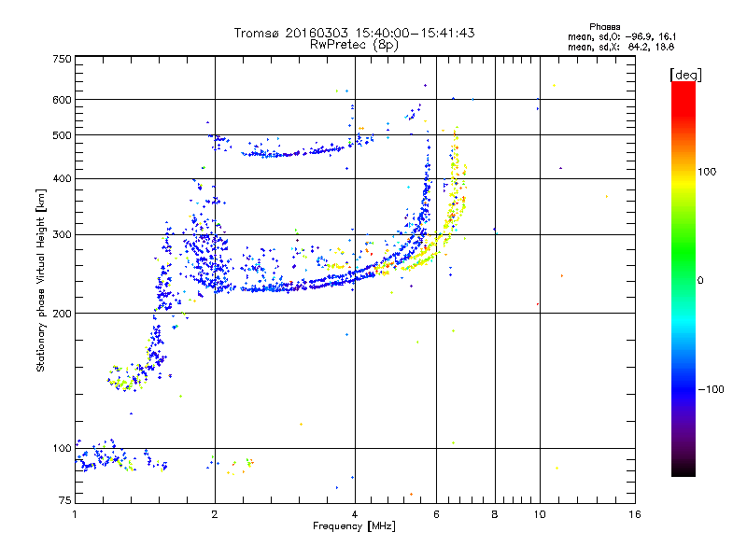Click the '[deg]' colorbar unit label
The image size is (747, 560).
coord(685,75)
